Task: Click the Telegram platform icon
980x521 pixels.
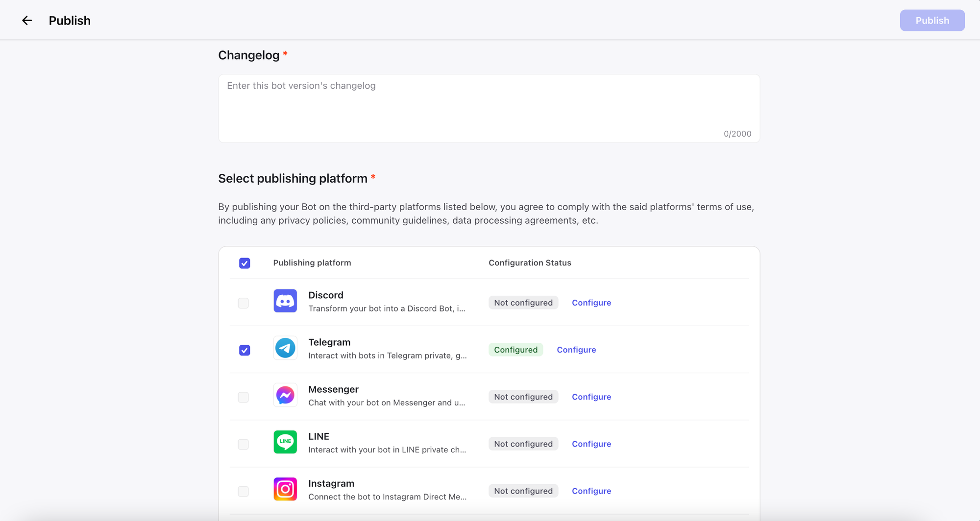Action: (x=285, y=348)
